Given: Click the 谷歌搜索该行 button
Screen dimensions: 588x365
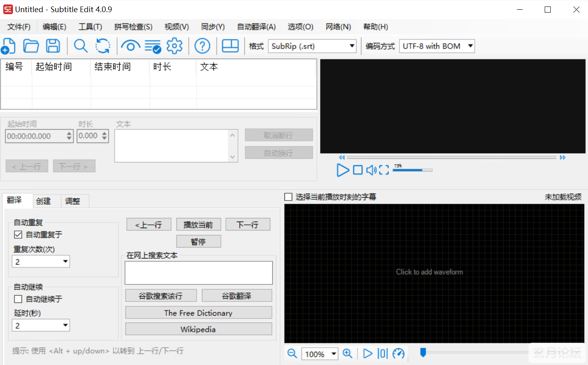Looking at the screenshot, I should (x=161, y=296).
